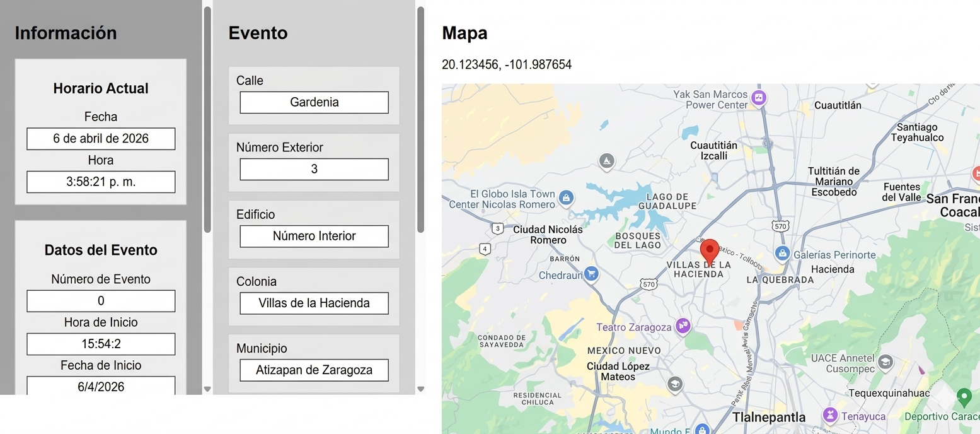Select the Yak San Marcos Power Center purple icon
Screen dimensions: 980x434
point(758,98)
